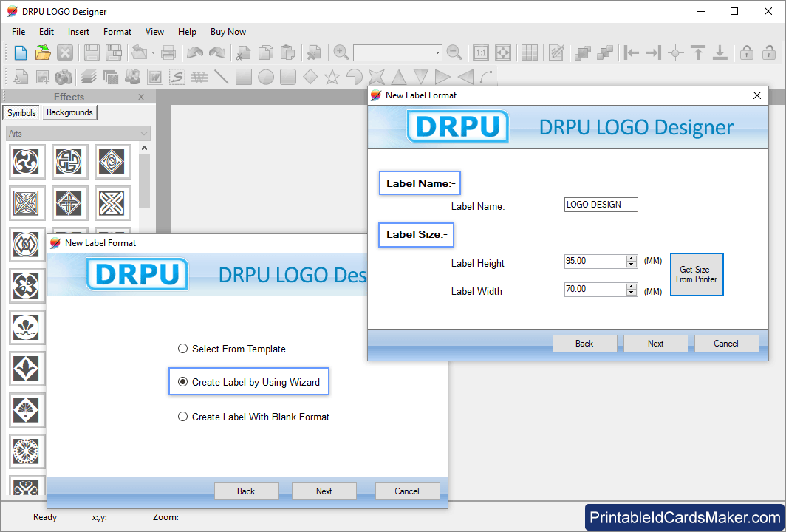Open the Help menu
Viewport: 786px width, 532px height.
click(187, 32)
